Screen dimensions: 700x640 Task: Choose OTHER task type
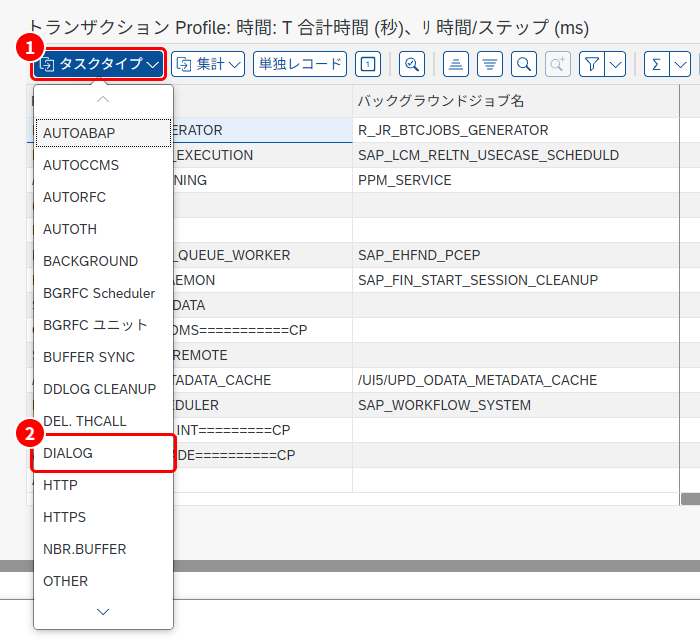[x=103, y=581]
